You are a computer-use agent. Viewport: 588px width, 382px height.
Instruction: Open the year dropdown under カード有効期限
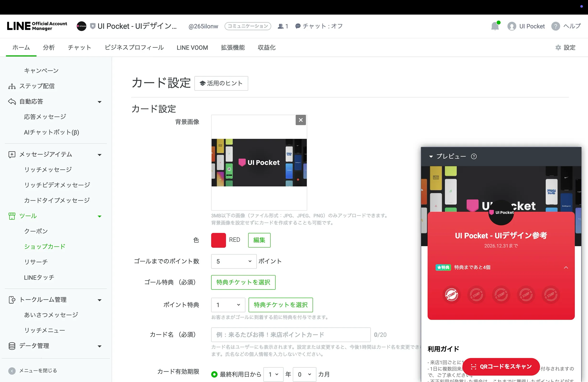tap(273, 374)
